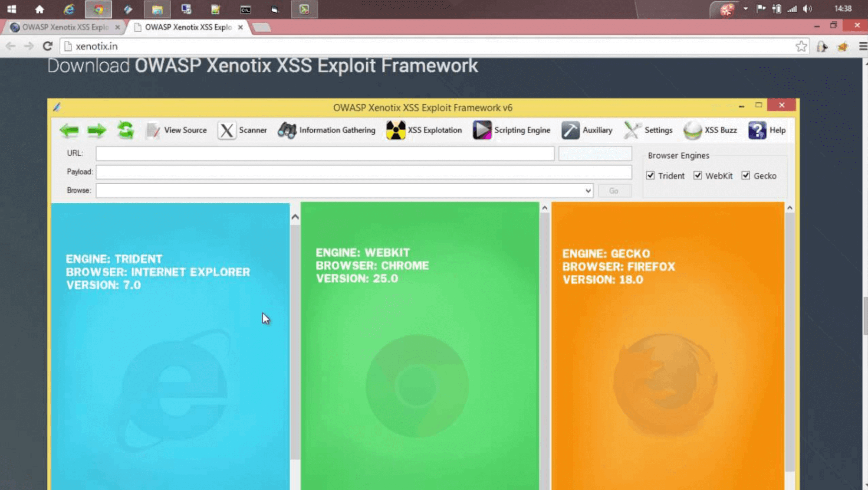The width and height of the screenshot is (868, 490).
Task: Click into the URL input field
Action: [x=325, y=154]
